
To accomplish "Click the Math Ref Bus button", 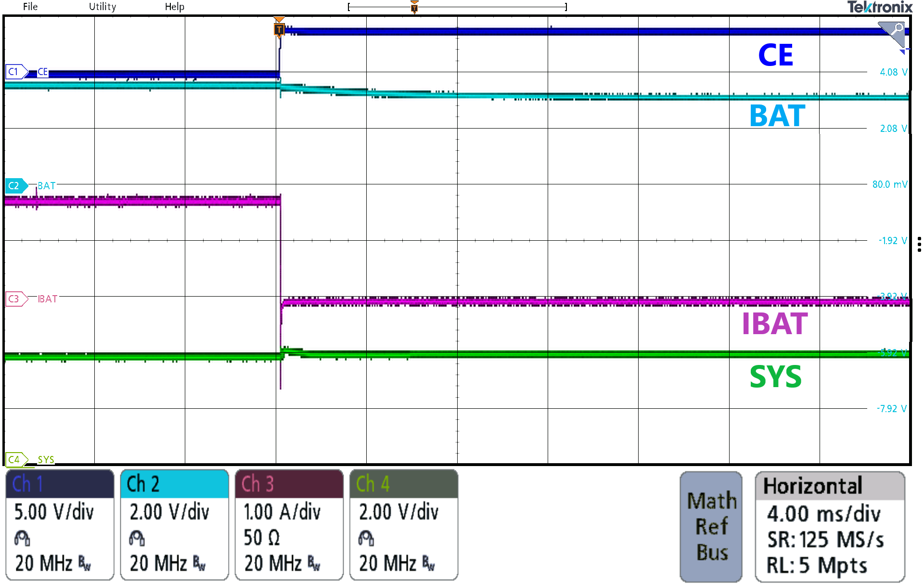I will (711, 526).
